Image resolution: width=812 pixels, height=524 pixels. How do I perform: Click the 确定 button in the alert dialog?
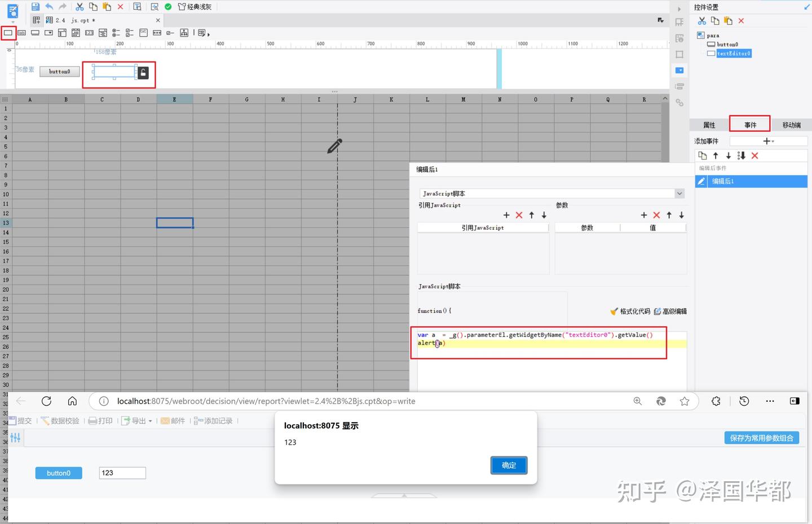click(508, 465)
